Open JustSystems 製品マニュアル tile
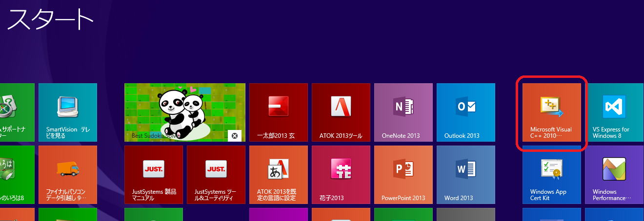The width and height of the screenshot is (644, 221). pos(154,175)
